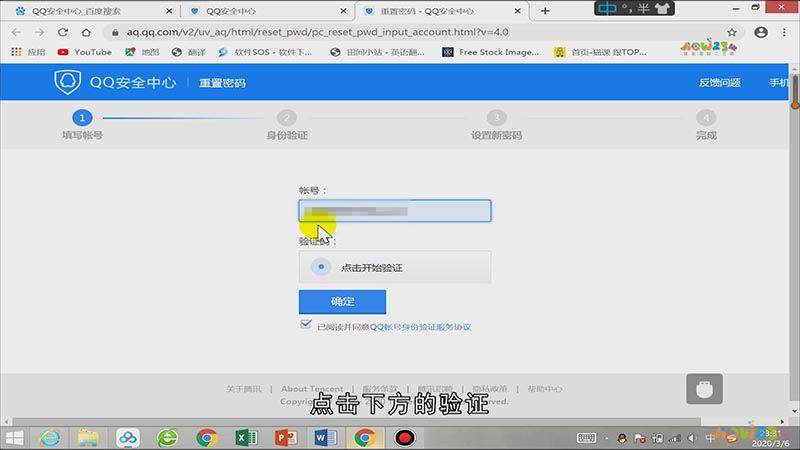Close the QQ安全中心_百度搜索 tab
Image resolution: width=800 pixels, height=450 pixels.
[169, 11]
